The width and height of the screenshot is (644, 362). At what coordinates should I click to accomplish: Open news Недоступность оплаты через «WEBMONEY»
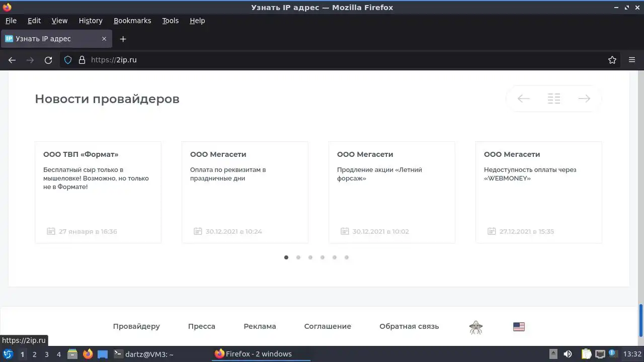539,193
